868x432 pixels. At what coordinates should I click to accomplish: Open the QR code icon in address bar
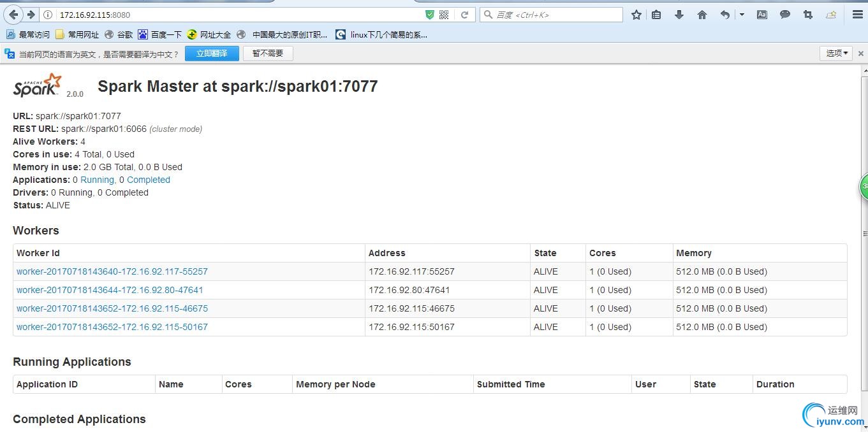point(444,15)
